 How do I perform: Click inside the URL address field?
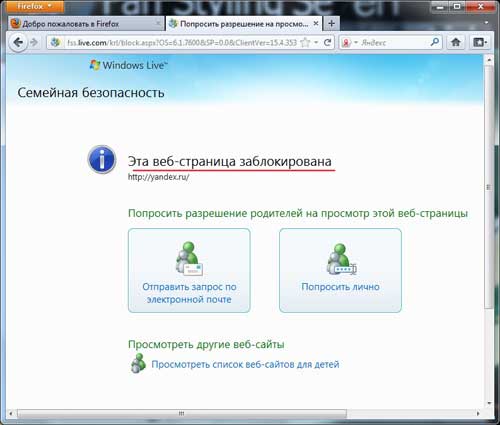pos(182,42)
